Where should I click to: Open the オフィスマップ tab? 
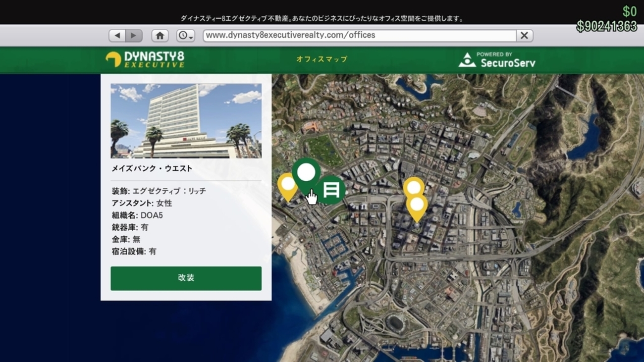coord(322,59)
